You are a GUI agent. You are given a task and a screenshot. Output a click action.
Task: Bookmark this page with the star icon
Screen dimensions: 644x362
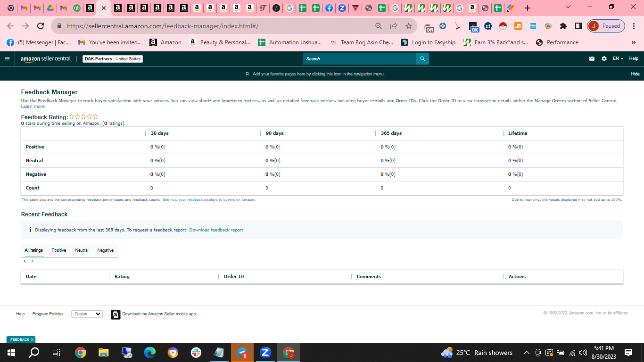[x=409, y=26]
